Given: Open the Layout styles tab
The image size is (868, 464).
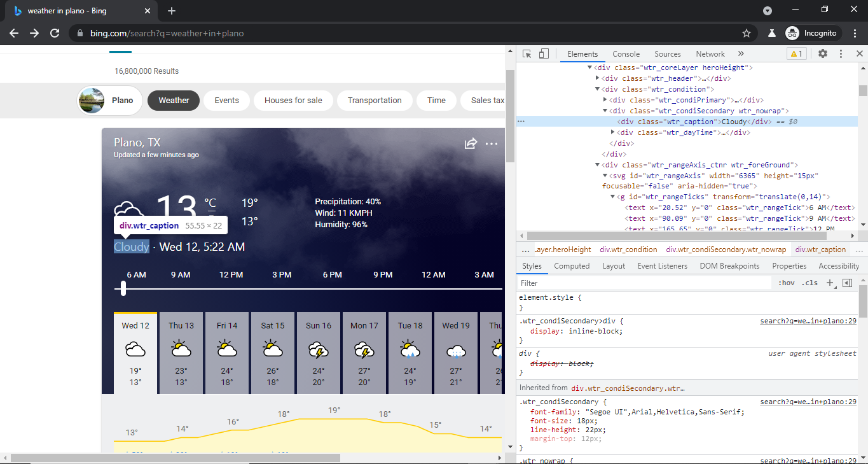Looking at the screenshot, I should 614,266.
